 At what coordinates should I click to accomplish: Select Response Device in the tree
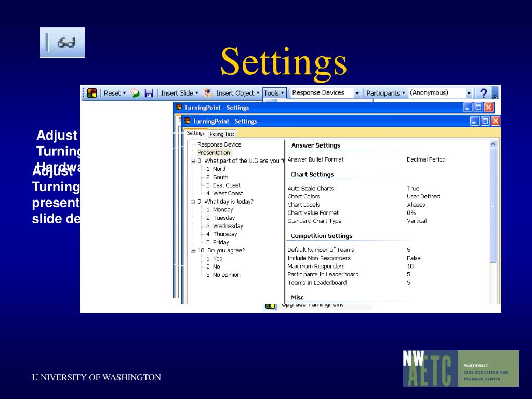[x=219, y=144]
